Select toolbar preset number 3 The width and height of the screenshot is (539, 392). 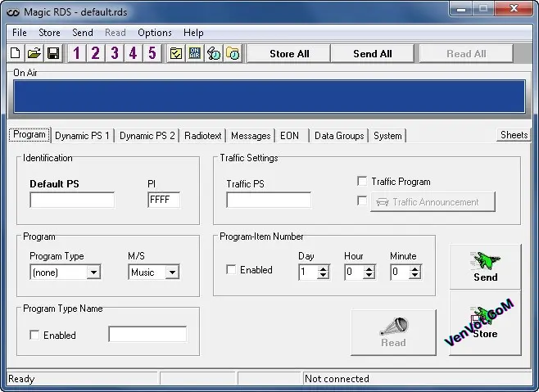click(x=115, y=53)
